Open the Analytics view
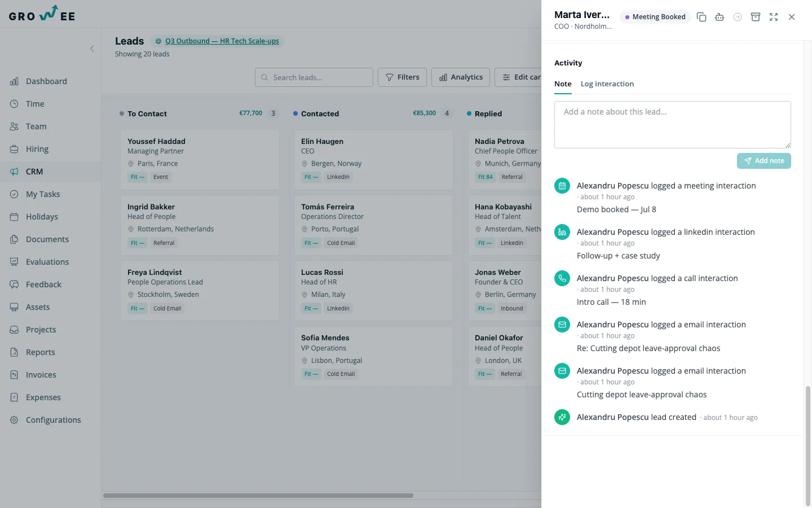The height and width of the screenshot is (508, 812). 461,77
